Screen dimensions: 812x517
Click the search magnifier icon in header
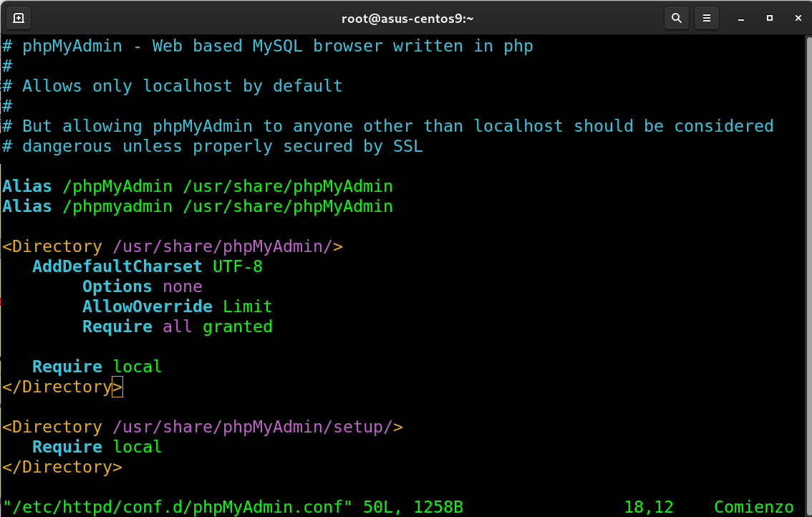(x=675, y=18)
